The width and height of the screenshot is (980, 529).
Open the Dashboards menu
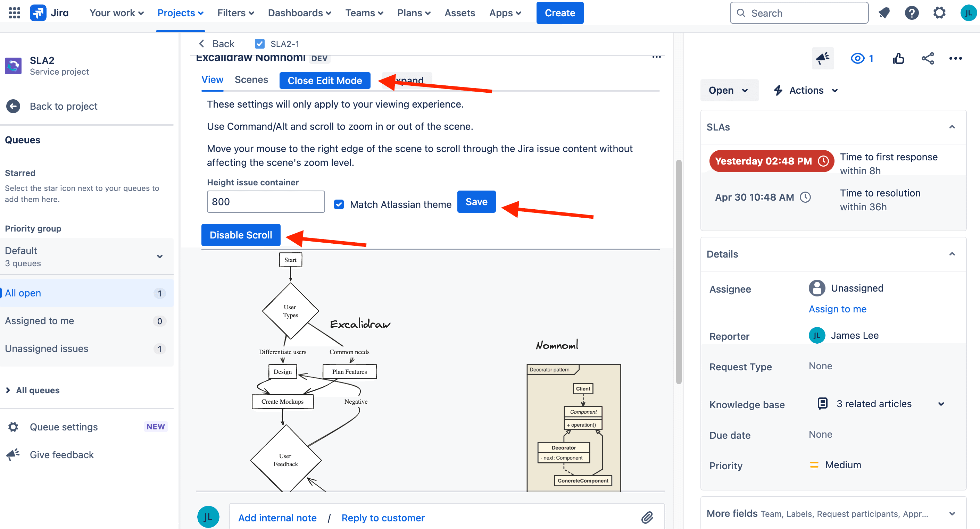(299, 13)
